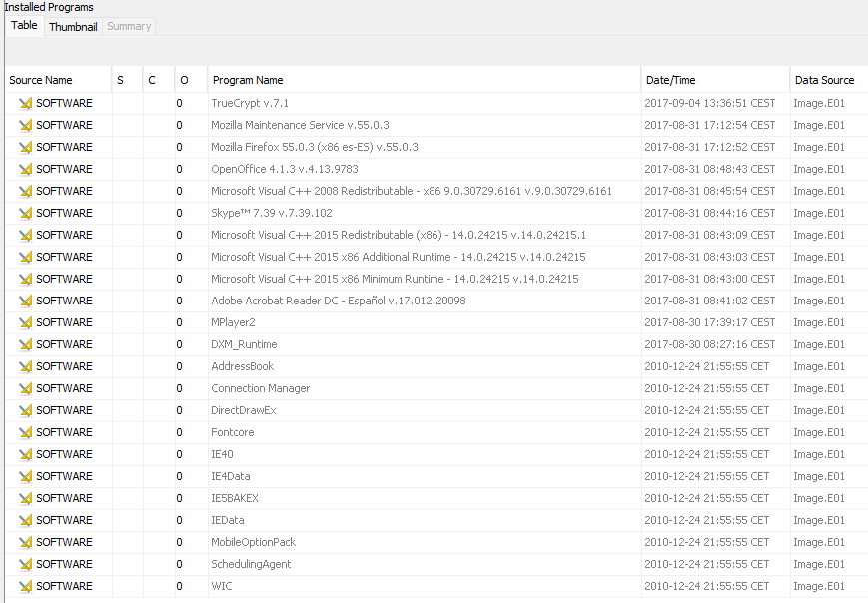Click date 2017-08-30 08:27:16 CEST
This screenshot has height=603, width=868.
709,344
